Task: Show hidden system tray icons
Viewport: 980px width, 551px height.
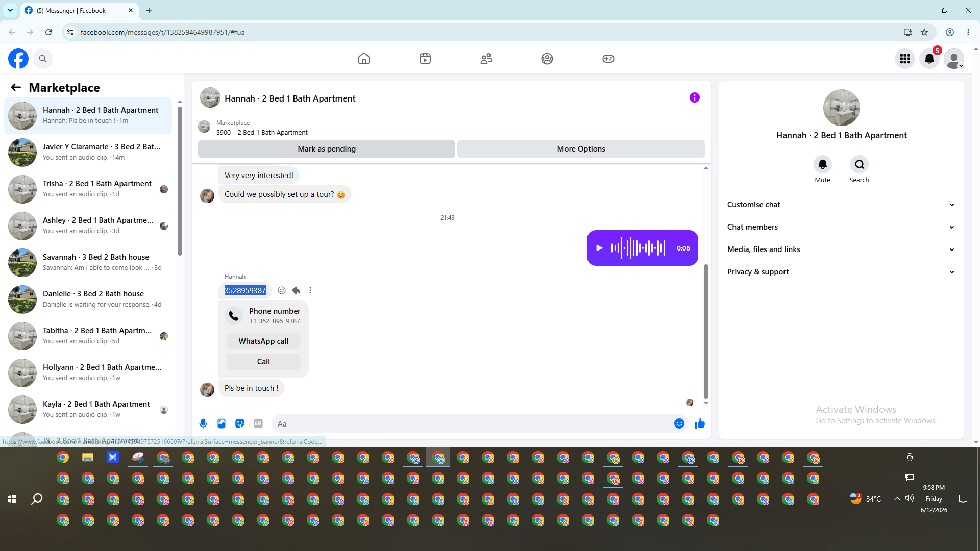Action: 897,499
